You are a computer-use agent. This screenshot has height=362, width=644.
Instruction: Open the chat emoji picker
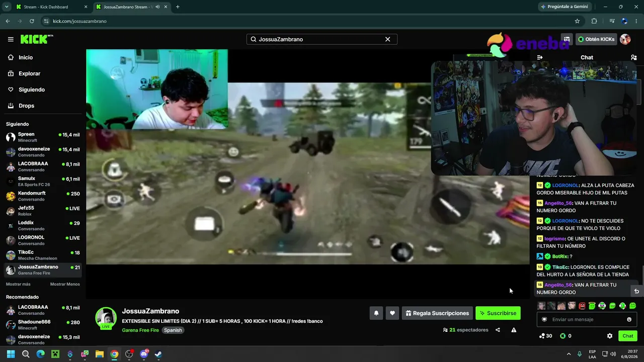tap(629, 319)
